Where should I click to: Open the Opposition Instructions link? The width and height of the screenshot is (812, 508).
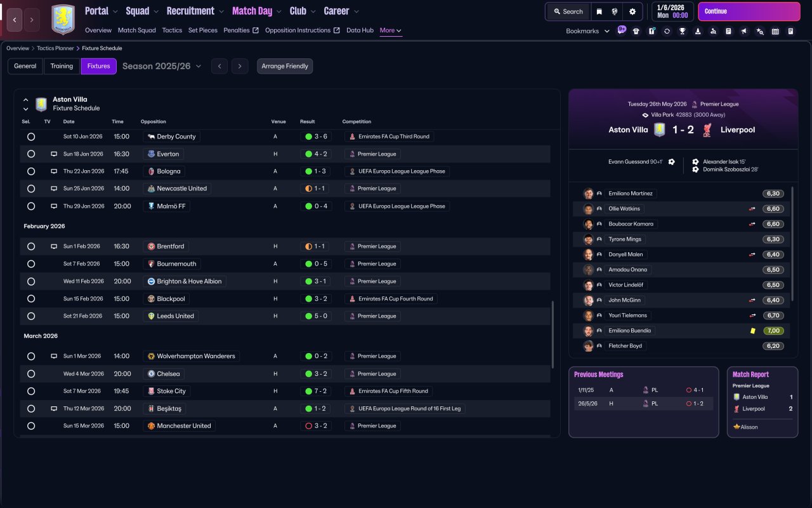click(303, 30)
